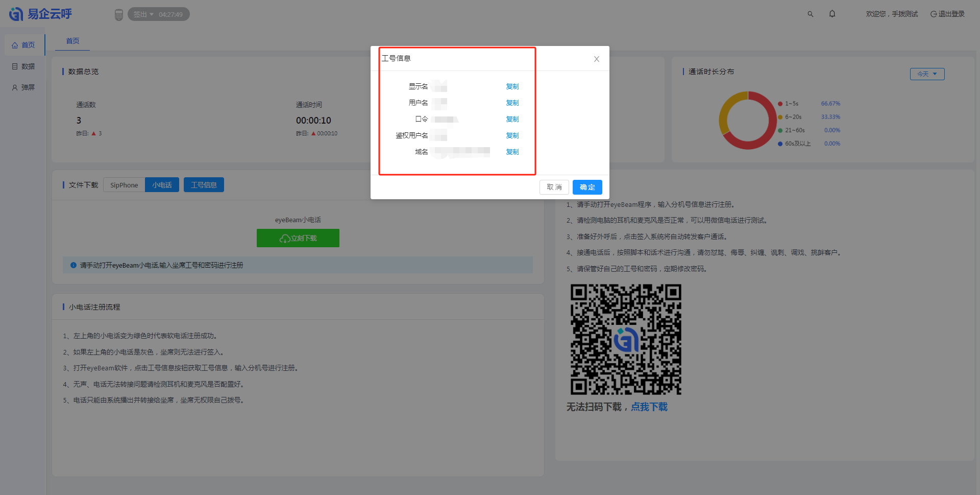Copy the 显示名 value
Image resolution: width=980 pixels, height=495 pixels.
coord(512,87)
